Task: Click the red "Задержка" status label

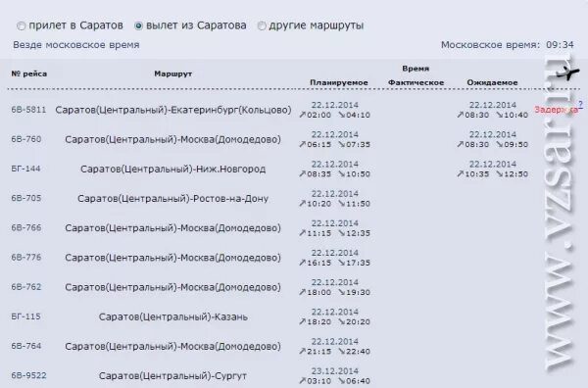Action: (x=556, y=110)
